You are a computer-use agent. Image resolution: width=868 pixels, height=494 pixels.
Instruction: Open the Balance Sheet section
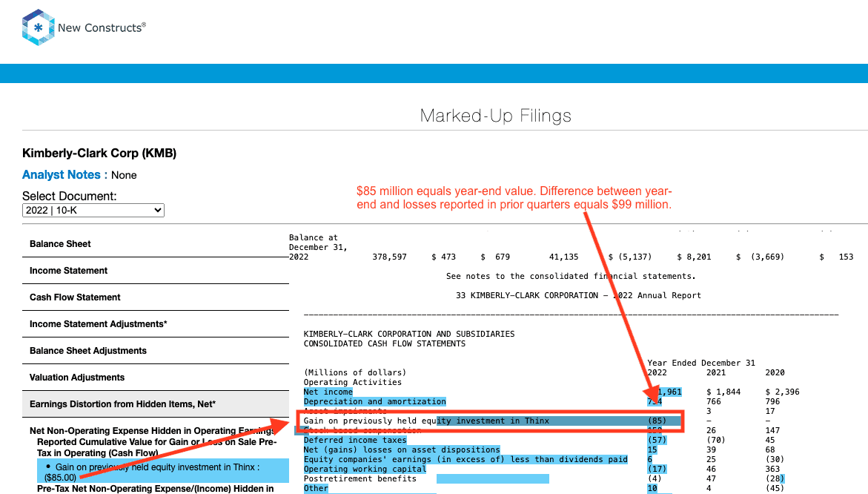point(60,244)
